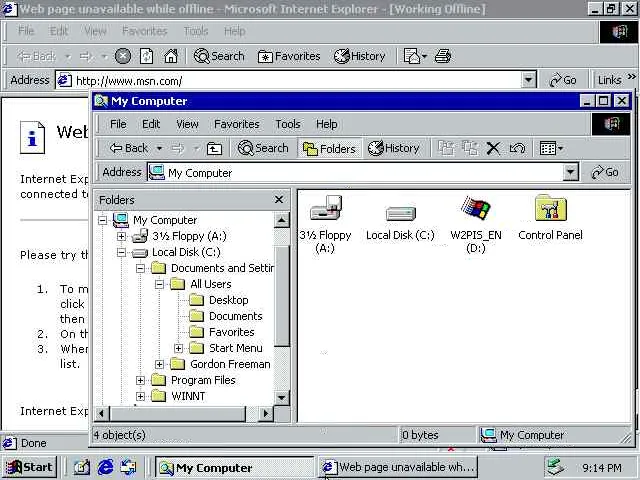Click Back button in My Computer toolbar
Viewport: 640px width, 480px height.
128,148
